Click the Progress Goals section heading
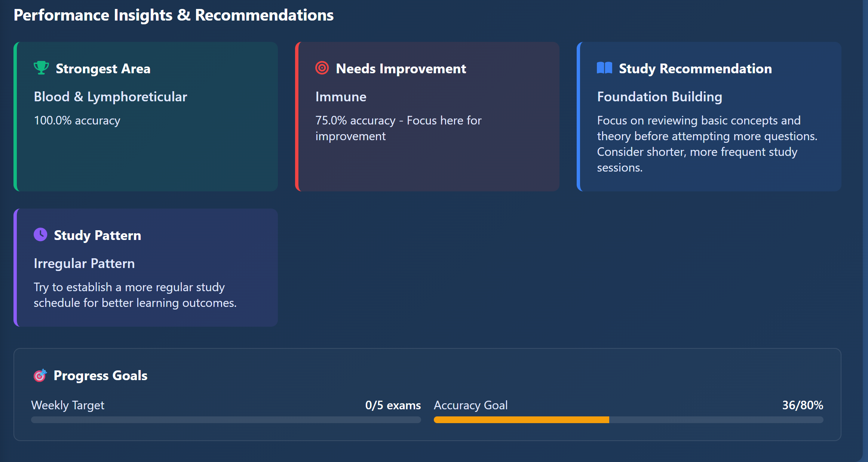 tap(100, 376)
